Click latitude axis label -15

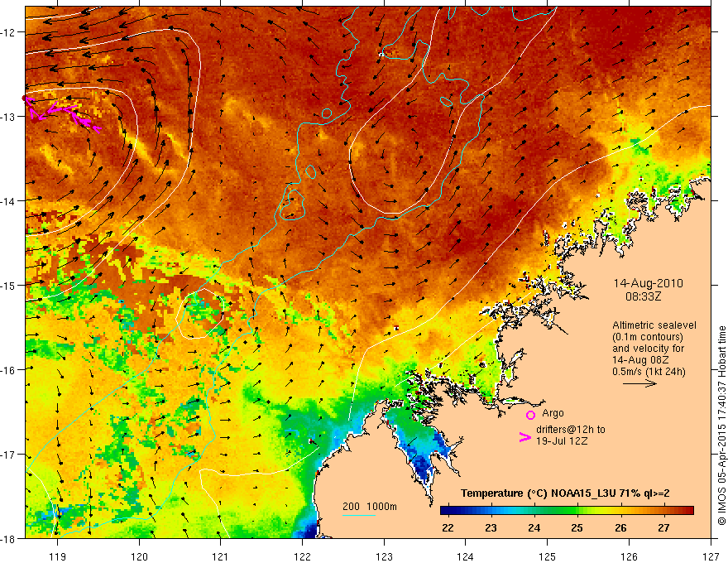[8, 285]
